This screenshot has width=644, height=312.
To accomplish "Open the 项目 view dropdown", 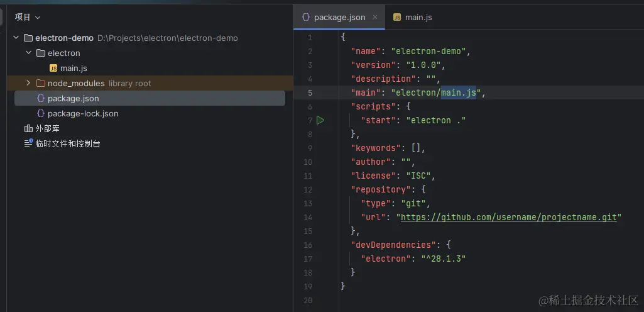I will (x=28, y=17).
